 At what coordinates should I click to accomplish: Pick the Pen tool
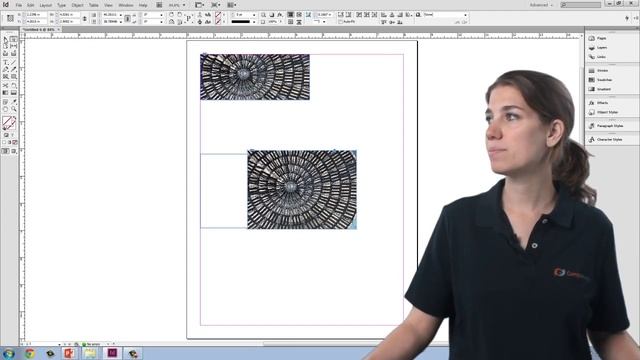point(5,69)
